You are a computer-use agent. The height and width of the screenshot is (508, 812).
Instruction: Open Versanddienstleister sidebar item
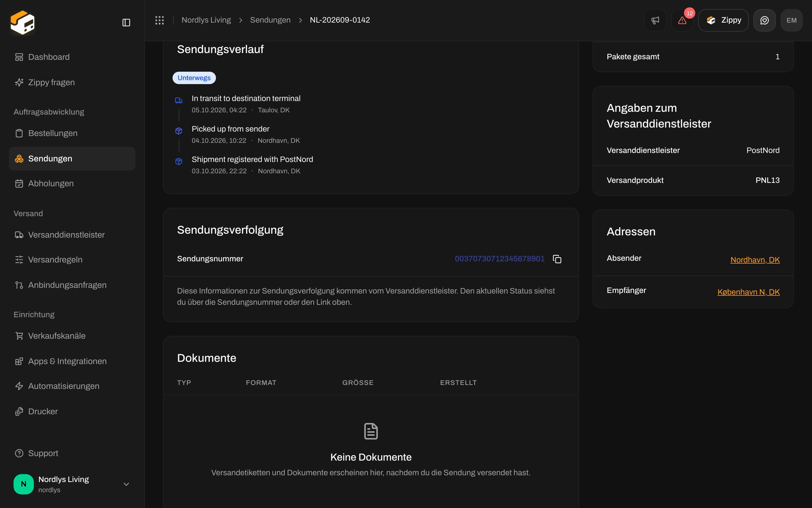click(72, 235)
